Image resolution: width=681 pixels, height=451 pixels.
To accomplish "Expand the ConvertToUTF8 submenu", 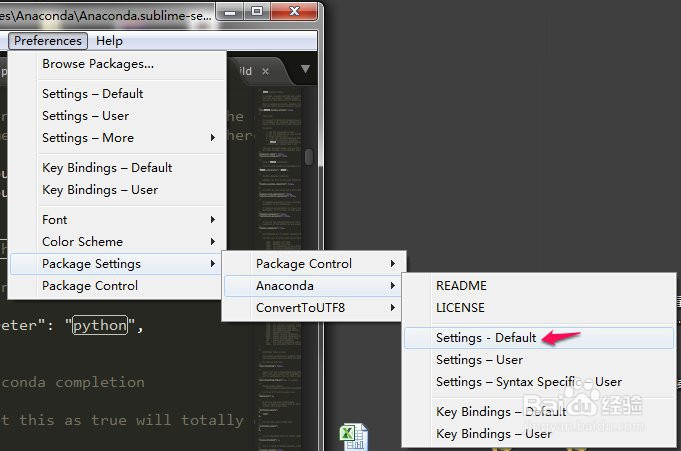I will tap(314, 308).
